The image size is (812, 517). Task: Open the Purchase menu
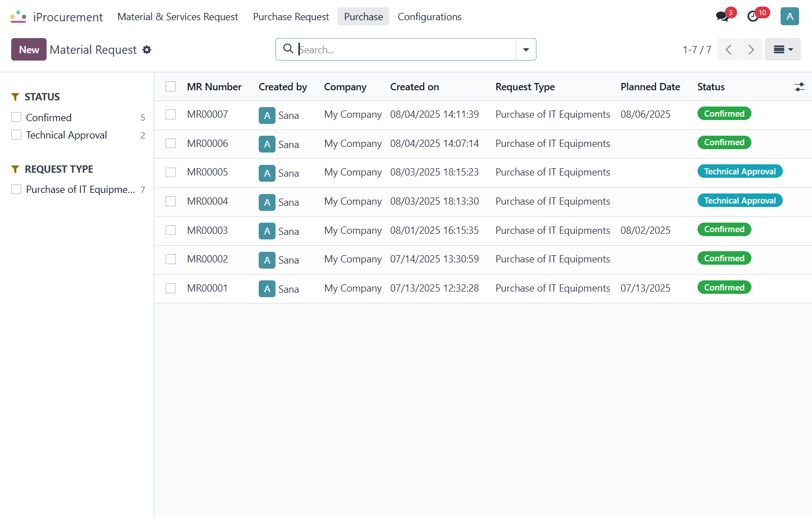pyautogui.click(x=364, y=17)
